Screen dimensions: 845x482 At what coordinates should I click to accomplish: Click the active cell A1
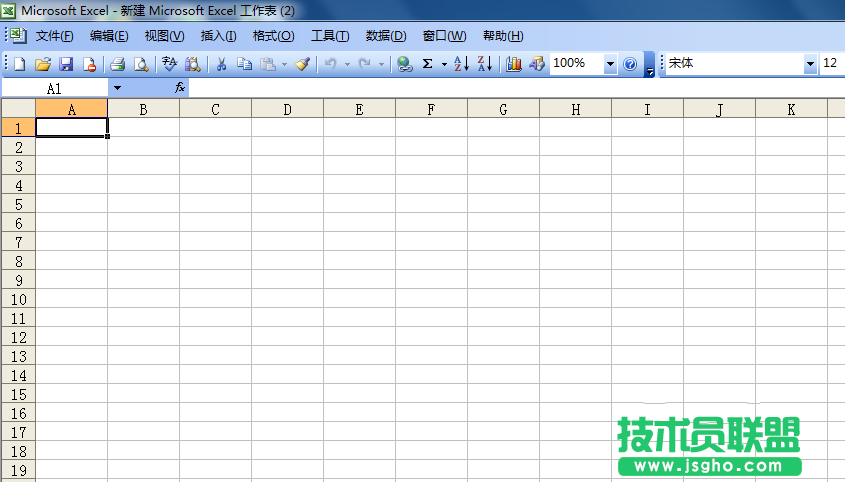coord(71,128)
